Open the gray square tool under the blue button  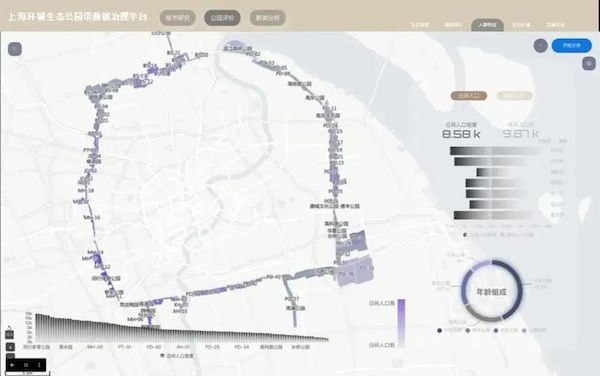[x=589, y=63]
